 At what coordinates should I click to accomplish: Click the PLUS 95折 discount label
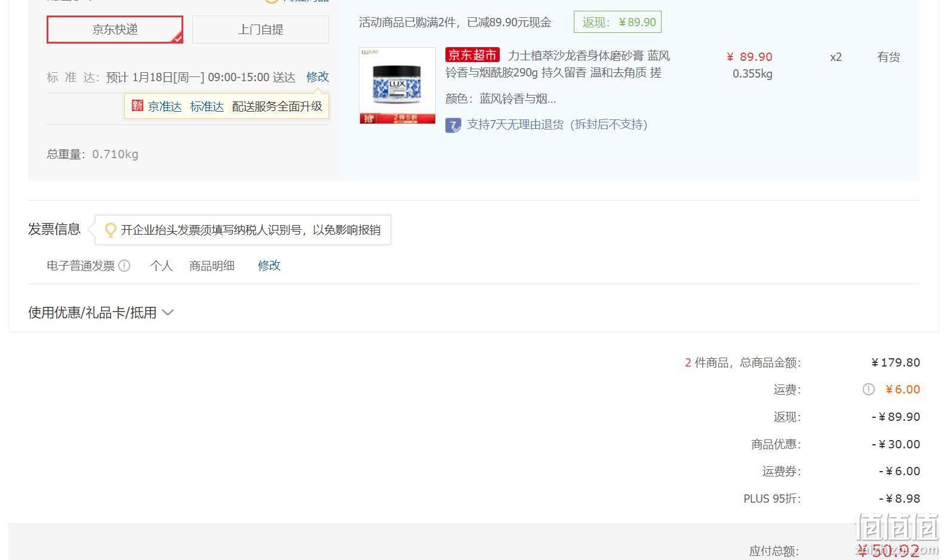click(x=772, y=499)
